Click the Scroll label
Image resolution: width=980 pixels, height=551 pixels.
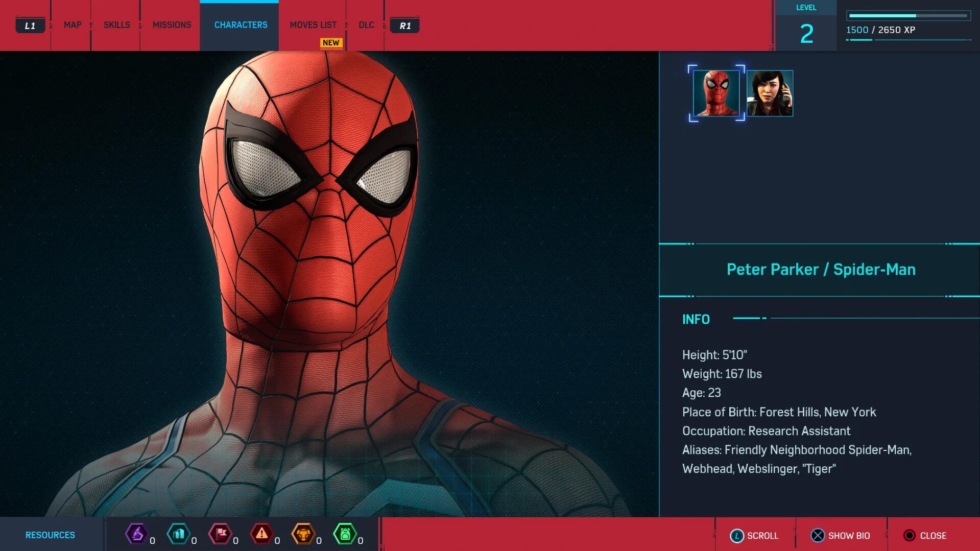pyautogui.click(x=762, y=536)
